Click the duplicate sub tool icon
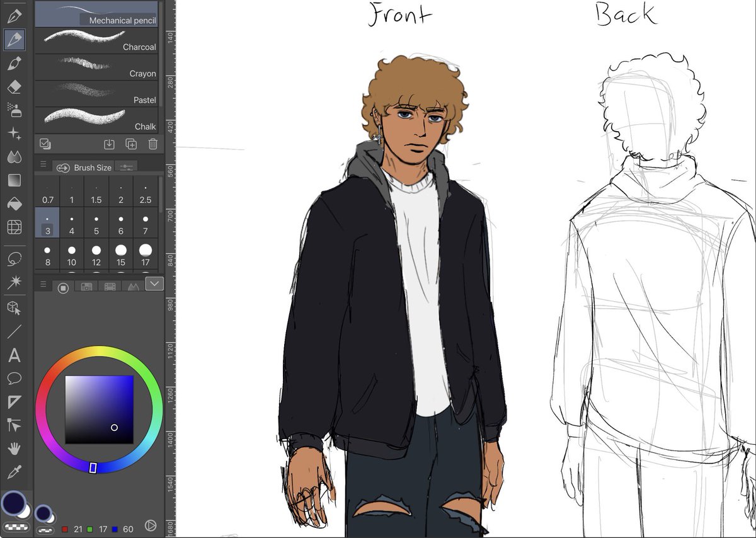The width and height of the screenshot is (756, 538). [x=131, y=144]
